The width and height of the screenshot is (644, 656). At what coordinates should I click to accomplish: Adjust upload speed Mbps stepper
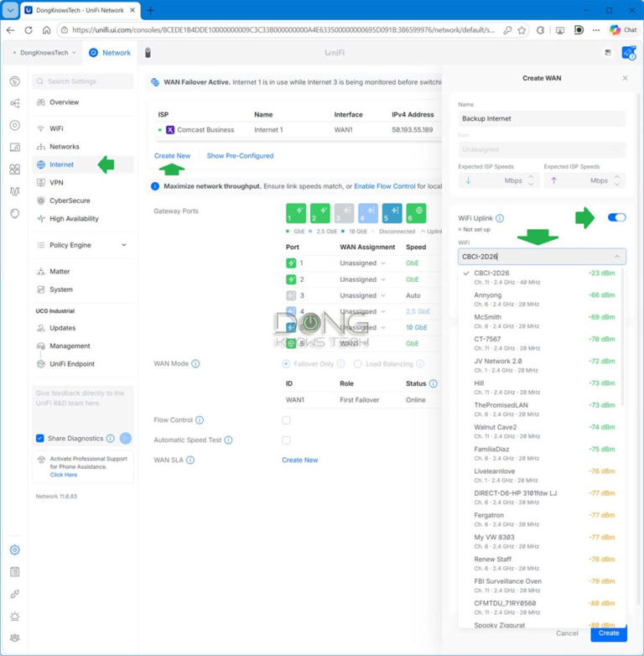point(617,180)
